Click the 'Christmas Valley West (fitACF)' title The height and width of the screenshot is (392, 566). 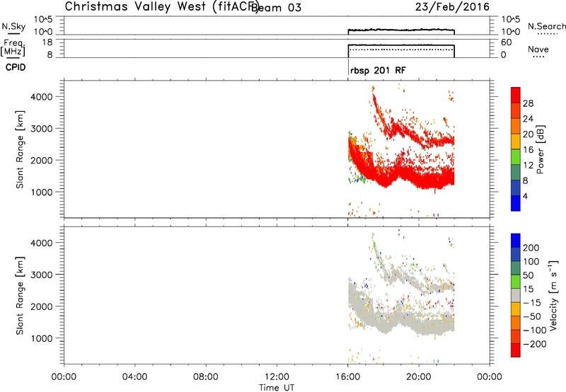(x=161, y=6)
